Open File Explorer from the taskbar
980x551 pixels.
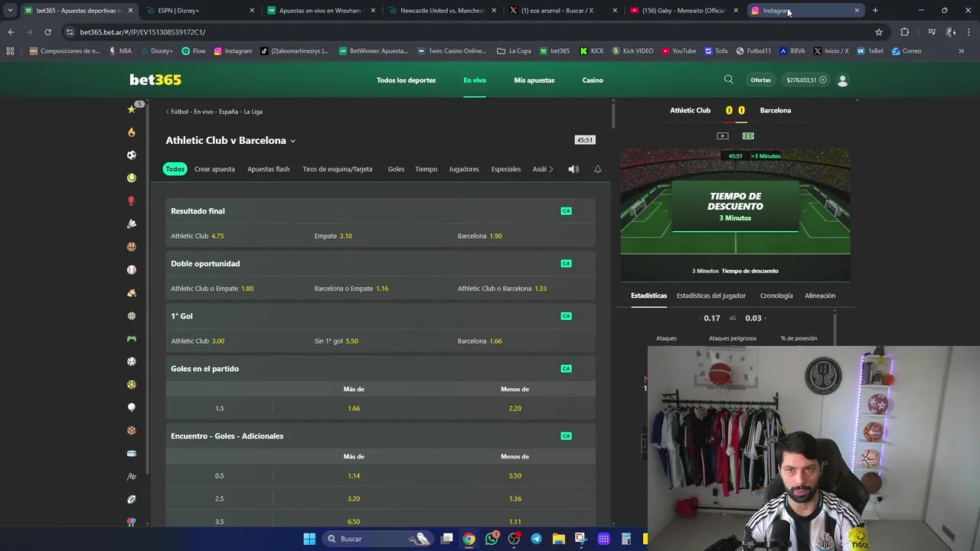pos(558,539)
